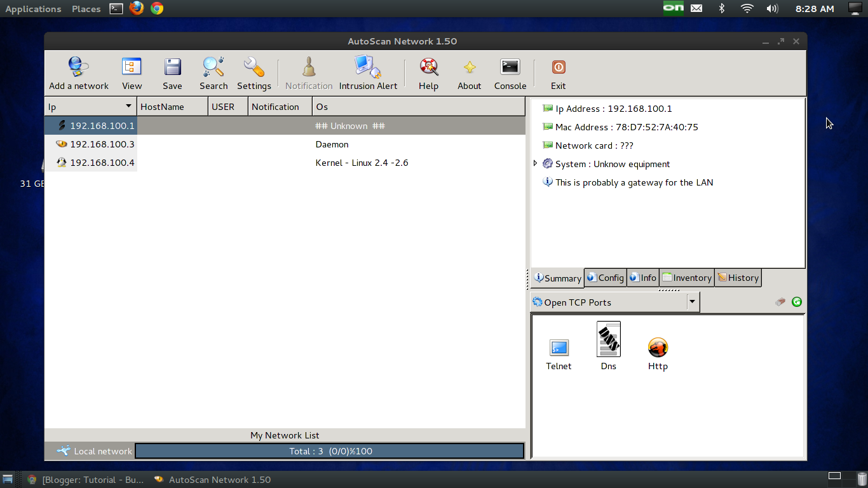868x488 pixels.
Task: Click the Exit power icon
Action: pyautogui.click(x=559, y=67)
